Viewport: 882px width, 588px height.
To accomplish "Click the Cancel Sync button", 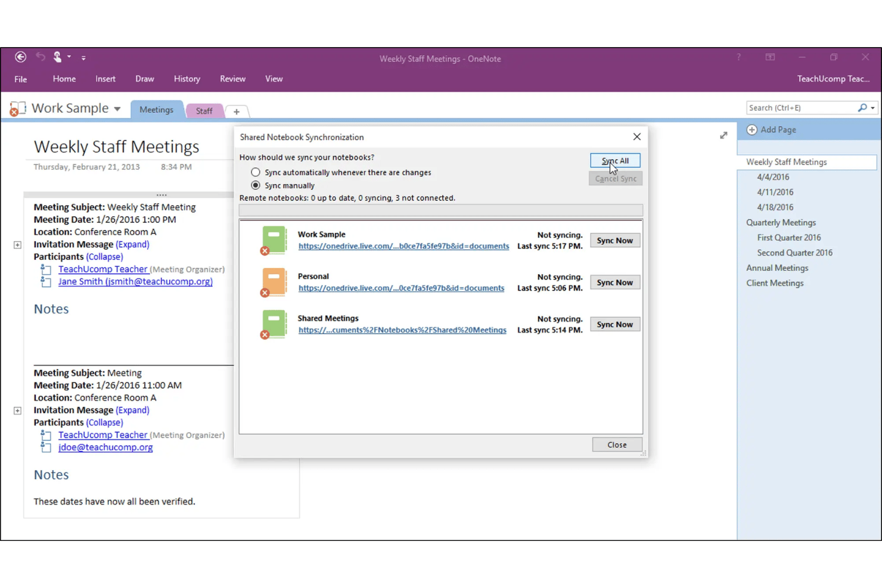I will (x=615, y=179).
